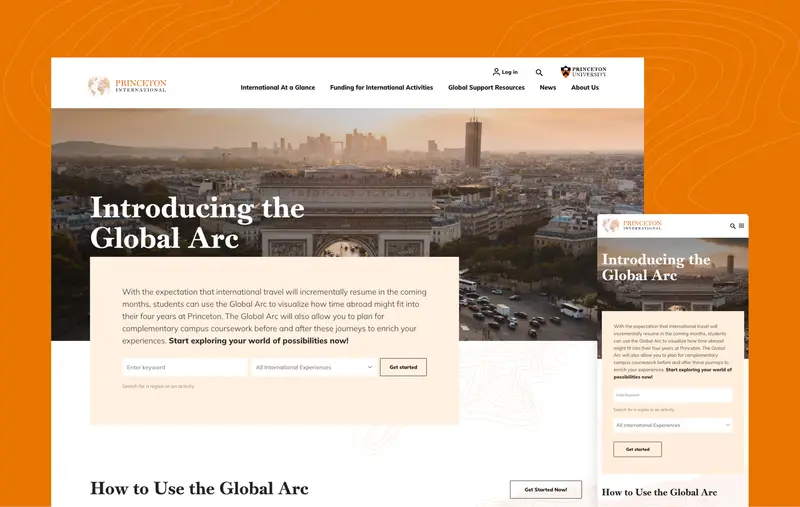Select Global Support Resources menu item
This screenshot has width=800, height=507.
coord(486,88)
